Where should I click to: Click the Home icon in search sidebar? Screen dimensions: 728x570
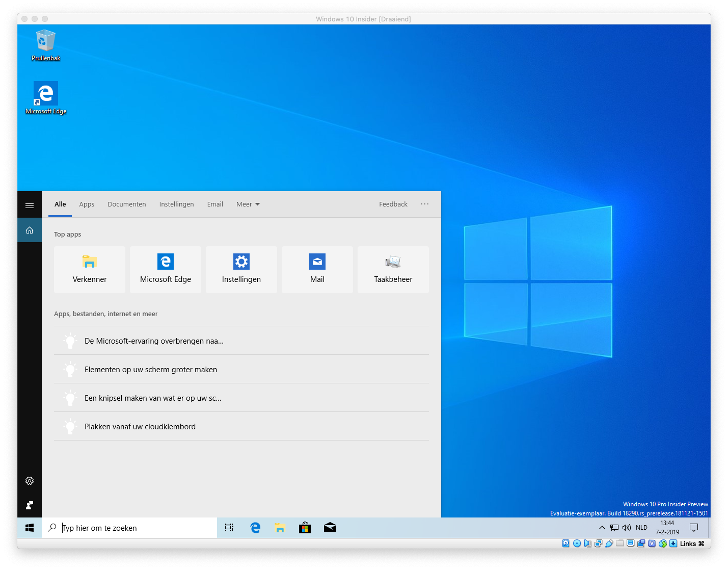(x=30, y=230)
